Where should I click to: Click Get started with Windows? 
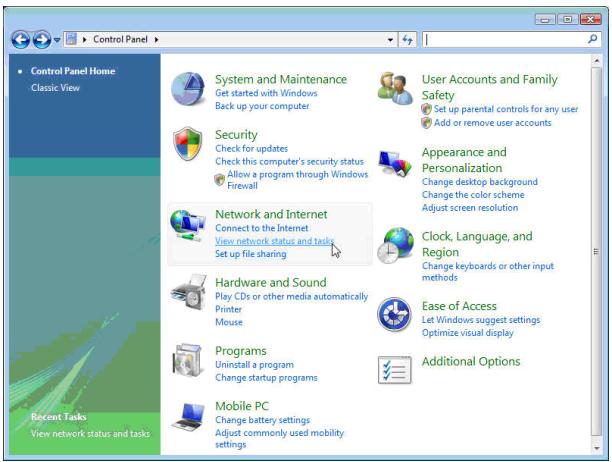tap(266, 93)
